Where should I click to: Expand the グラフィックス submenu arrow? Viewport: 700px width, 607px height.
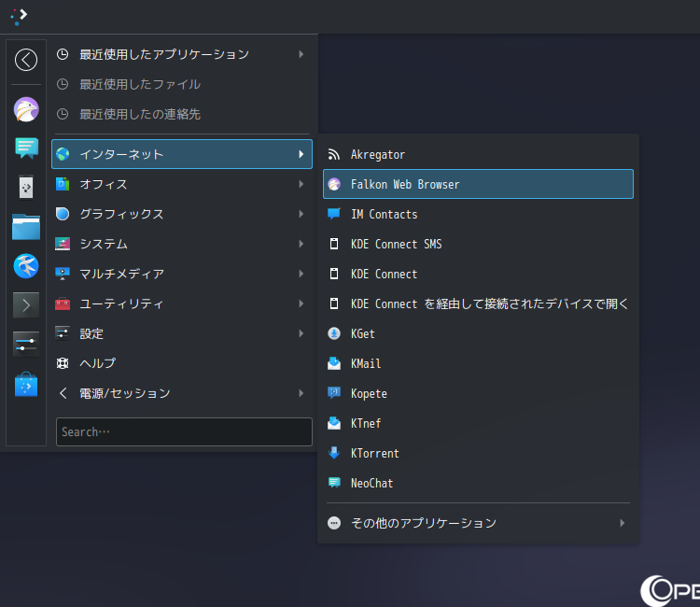301,214
